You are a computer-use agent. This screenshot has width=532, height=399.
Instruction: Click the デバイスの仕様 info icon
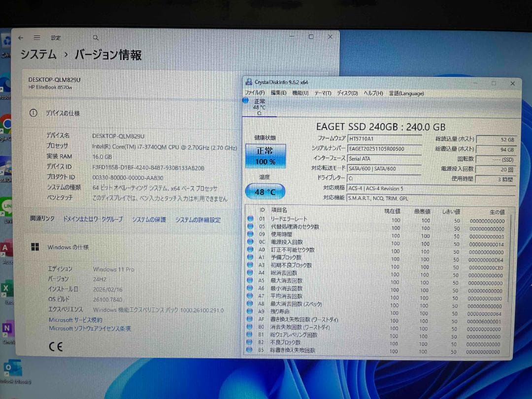point(33,113)
